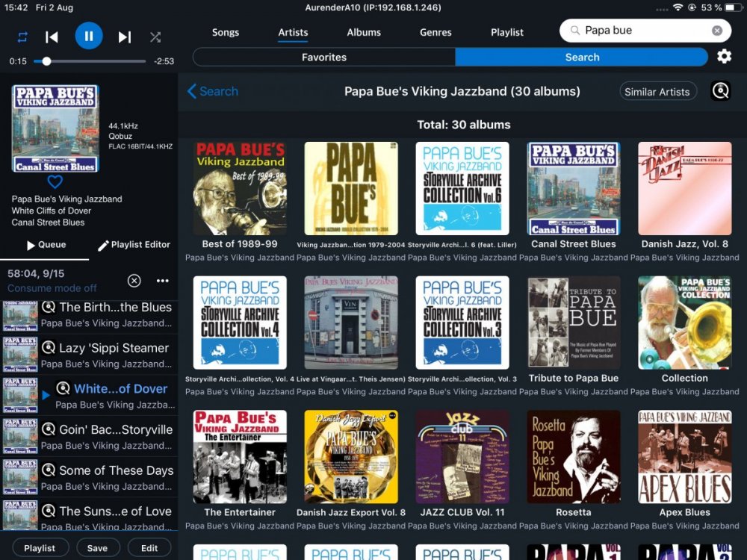Open the Queue view
Image resolution: width=747 pixels, height=560 pixels.
(x=46, y=245)
